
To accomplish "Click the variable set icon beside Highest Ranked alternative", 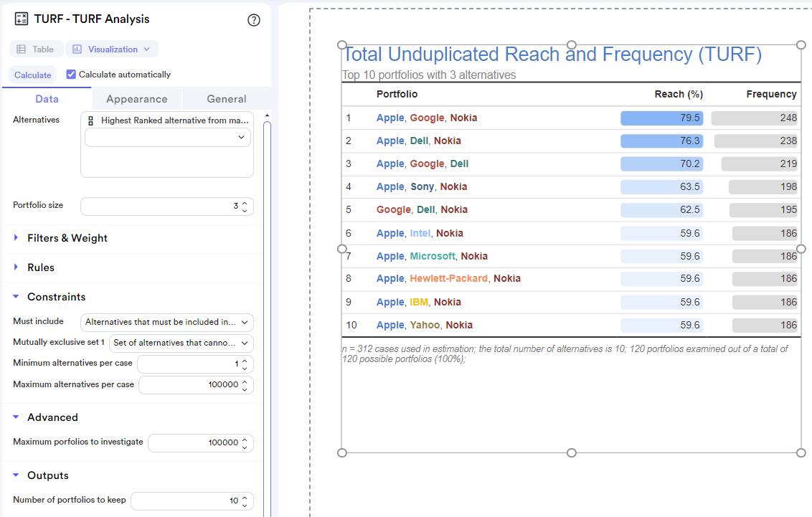I will (90, 120).
